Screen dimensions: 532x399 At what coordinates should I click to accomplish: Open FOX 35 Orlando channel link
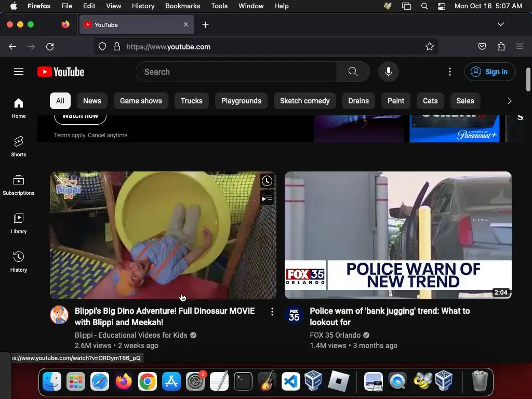point(335,335)
